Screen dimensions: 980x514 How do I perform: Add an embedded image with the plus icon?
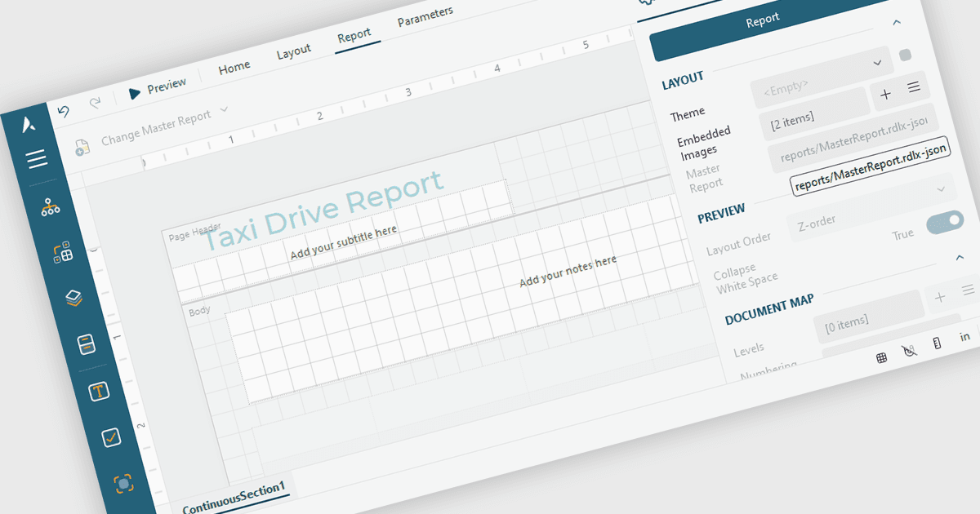pos(885,95)
